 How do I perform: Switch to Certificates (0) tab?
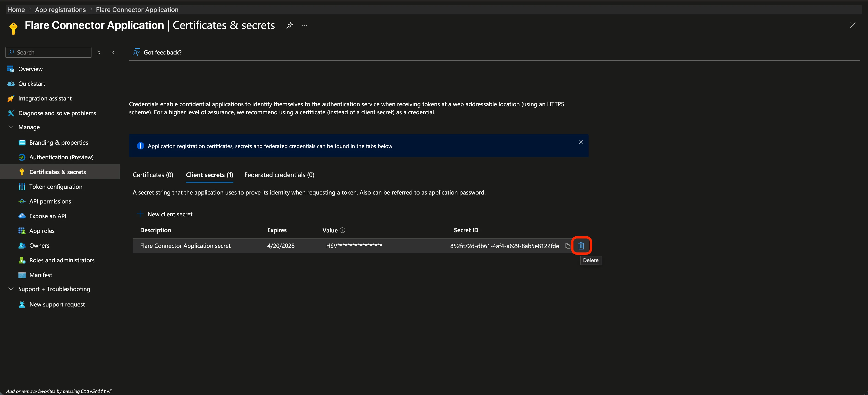click(153, 175)
